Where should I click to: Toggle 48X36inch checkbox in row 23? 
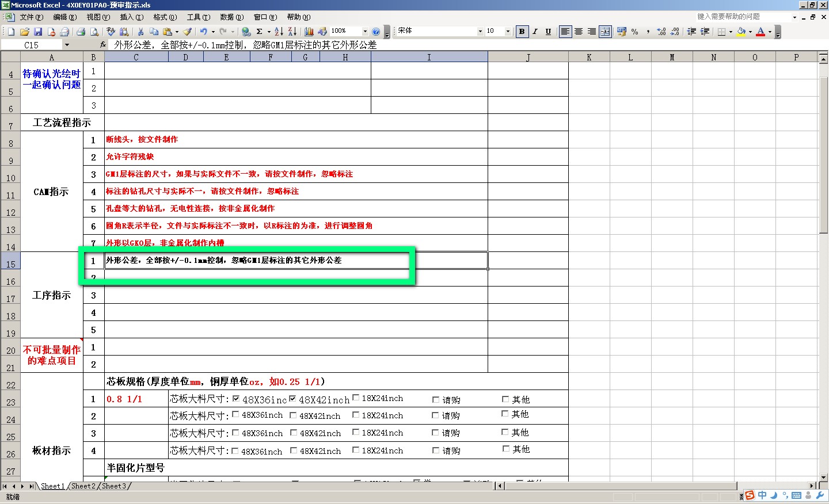tap(235, 399)
